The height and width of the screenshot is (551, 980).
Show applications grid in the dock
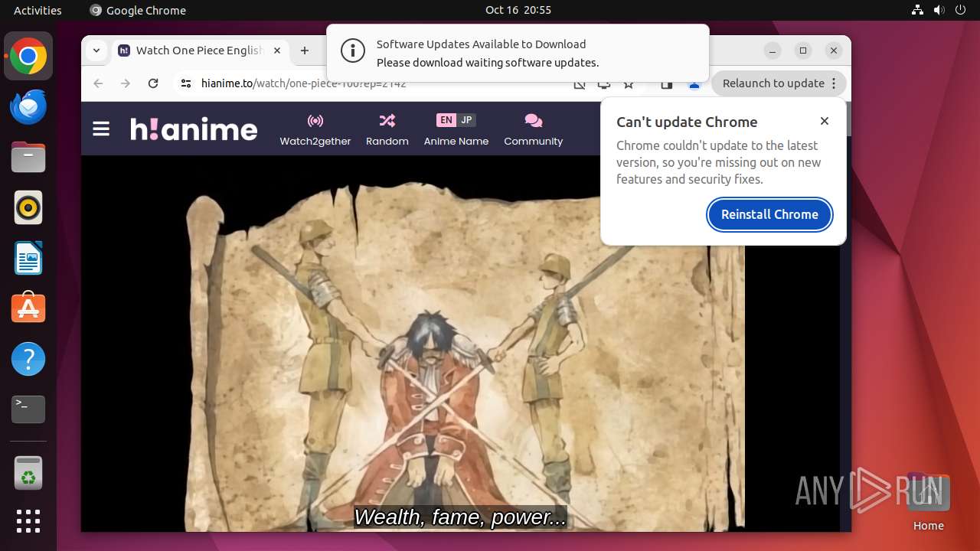click(x=28, y=521)
